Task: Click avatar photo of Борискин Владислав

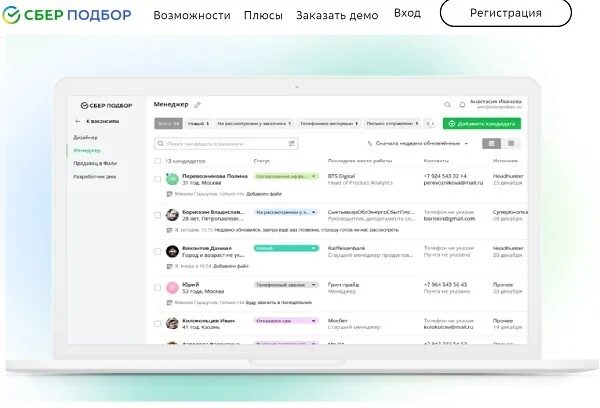Action: coord(172,215)
